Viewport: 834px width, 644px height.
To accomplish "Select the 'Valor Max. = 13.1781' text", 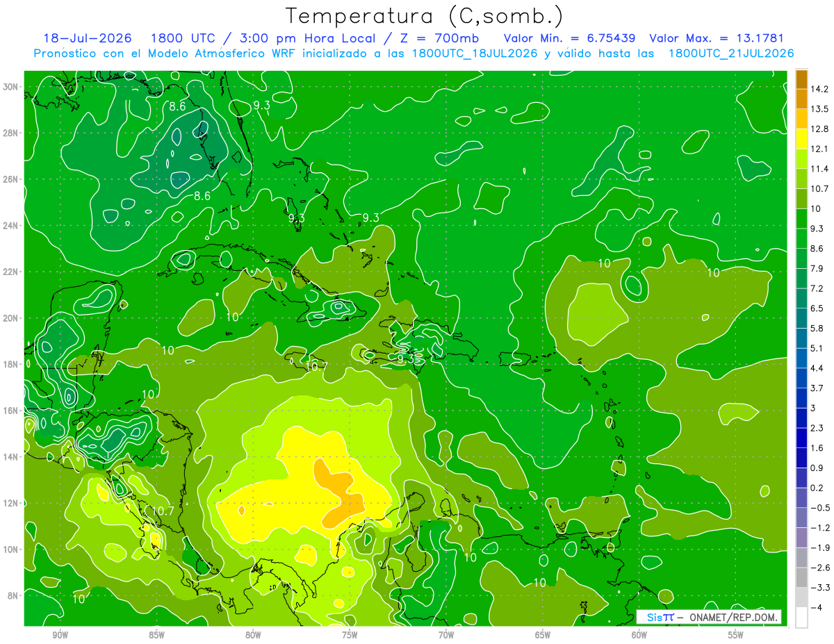I will point(717,38).
